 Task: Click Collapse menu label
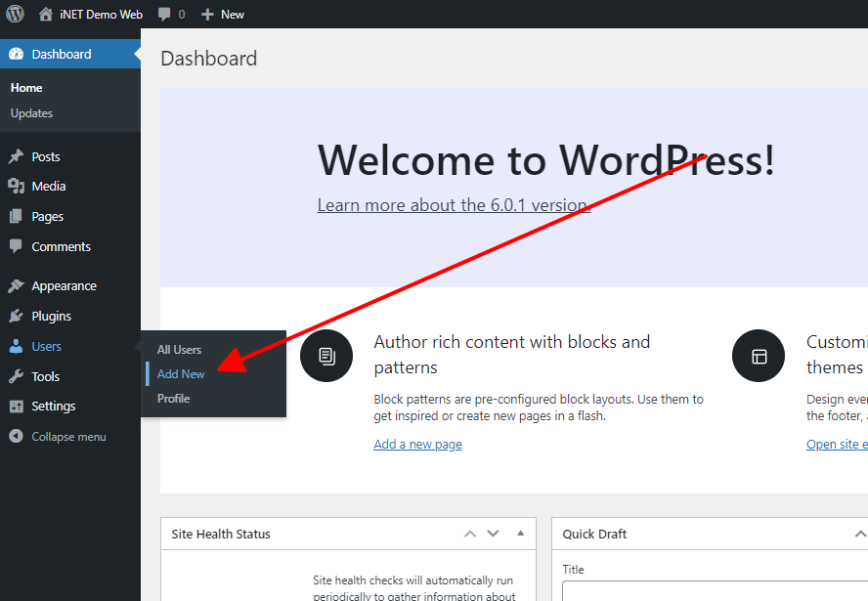click(68, 437)
